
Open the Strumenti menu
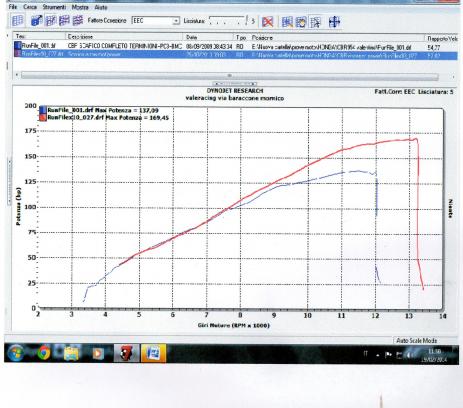pos(54,7)
